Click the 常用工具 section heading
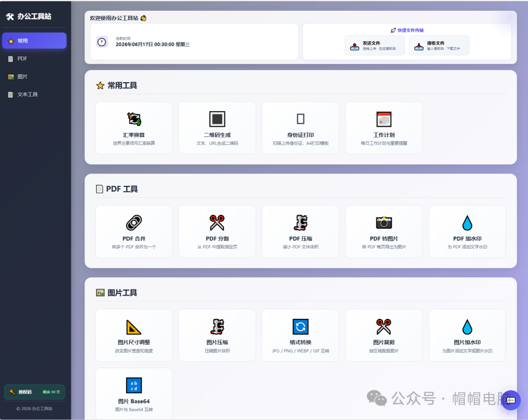The width and height of the screenshot is (528, 420). 122,86
